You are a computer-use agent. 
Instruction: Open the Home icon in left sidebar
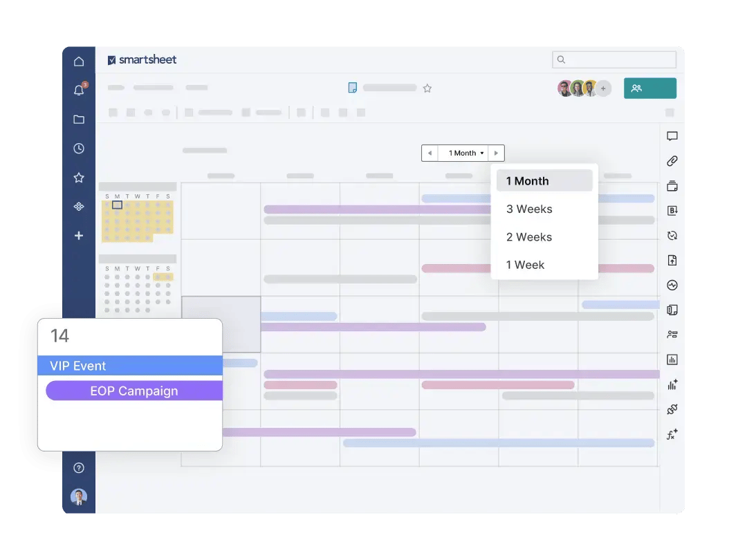click(79, 62)
